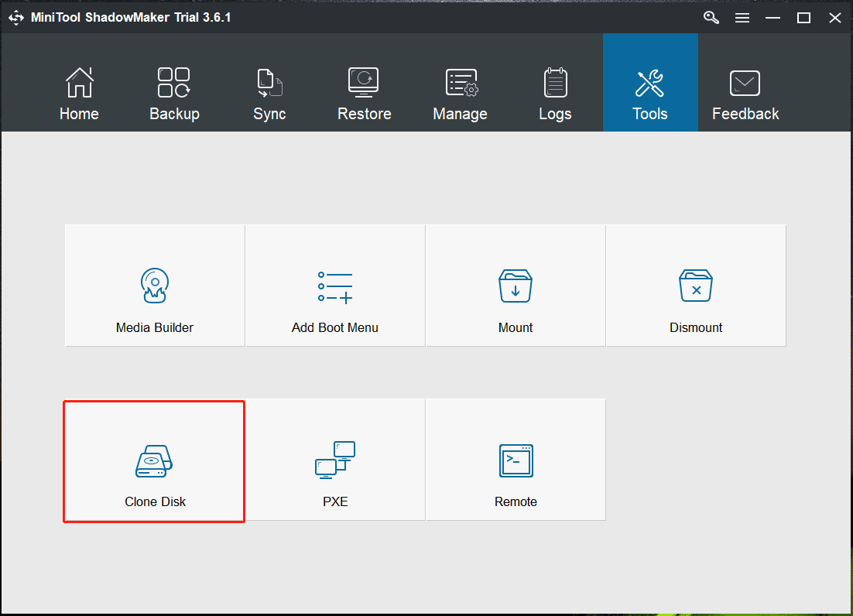
Task: Click the Mount tool icon
Action: pyautogui.click(x=516, y=286)
